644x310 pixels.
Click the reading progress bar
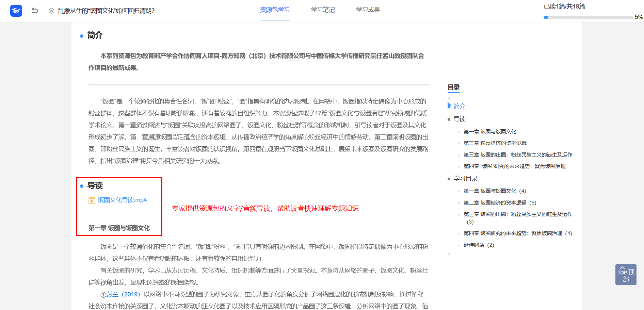pos(588,17)
